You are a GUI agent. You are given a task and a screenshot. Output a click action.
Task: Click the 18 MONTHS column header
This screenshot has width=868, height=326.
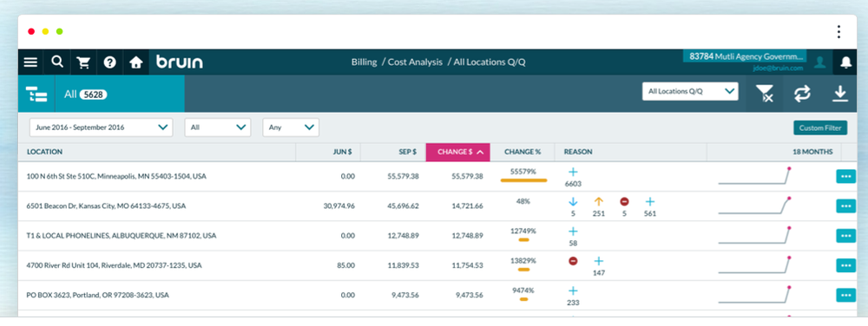coord(812,152)
